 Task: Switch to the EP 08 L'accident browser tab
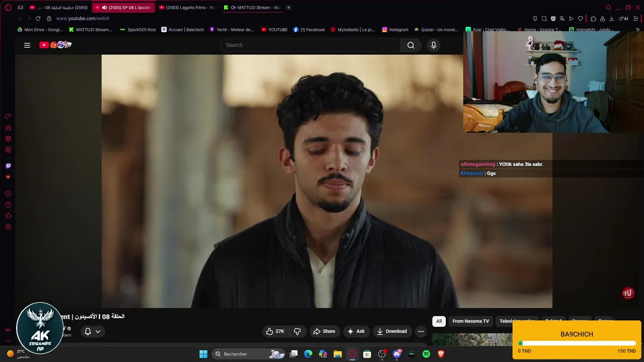coord(123,8)
